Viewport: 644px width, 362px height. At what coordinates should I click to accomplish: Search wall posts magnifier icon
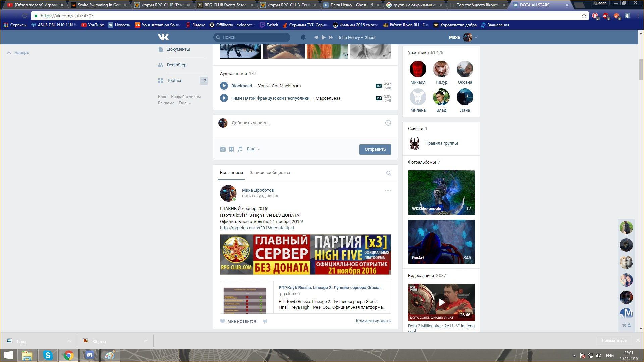[x=388, y=173]
